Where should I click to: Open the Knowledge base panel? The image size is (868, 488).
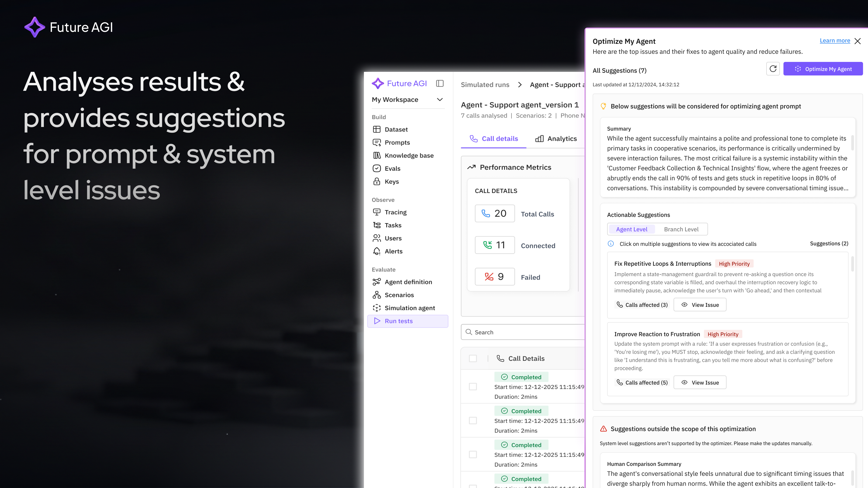point(409,155)
